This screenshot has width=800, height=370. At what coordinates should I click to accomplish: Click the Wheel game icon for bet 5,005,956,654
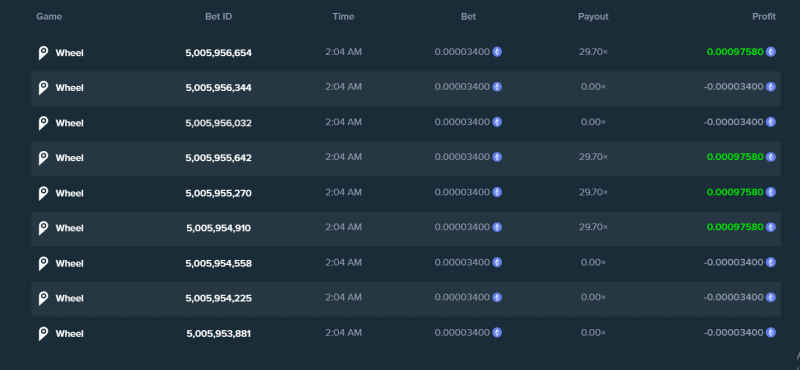tap(44, 53)
